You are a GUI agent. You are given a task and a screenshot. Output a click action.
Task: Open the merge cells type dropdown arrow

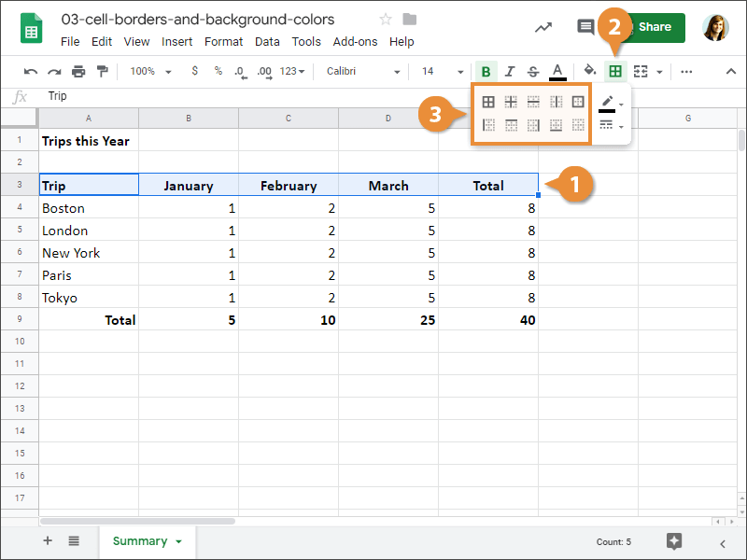click(660, 72)
